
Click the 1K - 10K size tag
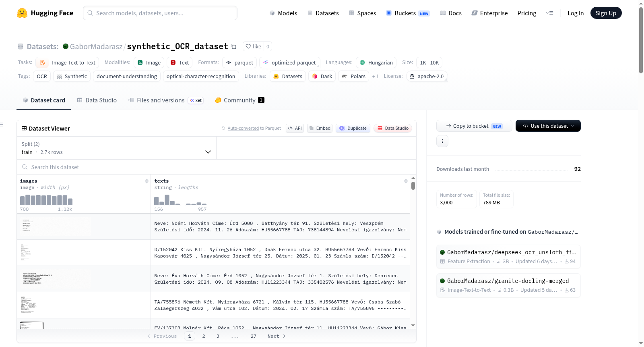tap(429, 62)
